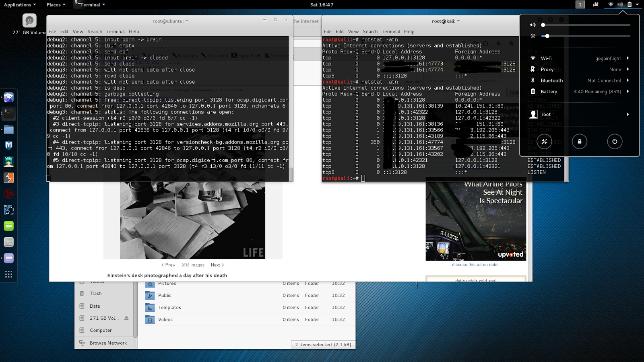Open the grey tweak tool dock icon

click(9, 242)
